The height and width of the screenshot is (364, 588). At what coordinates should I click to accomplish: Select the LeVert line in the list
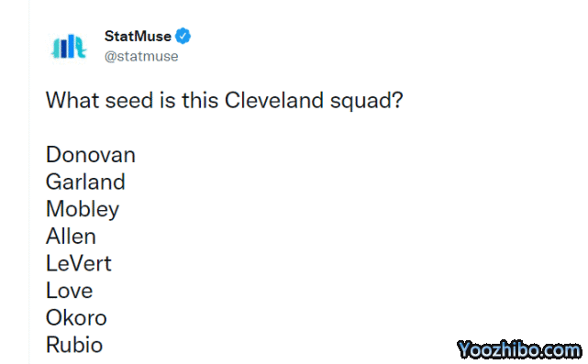[x=79, y=263]
